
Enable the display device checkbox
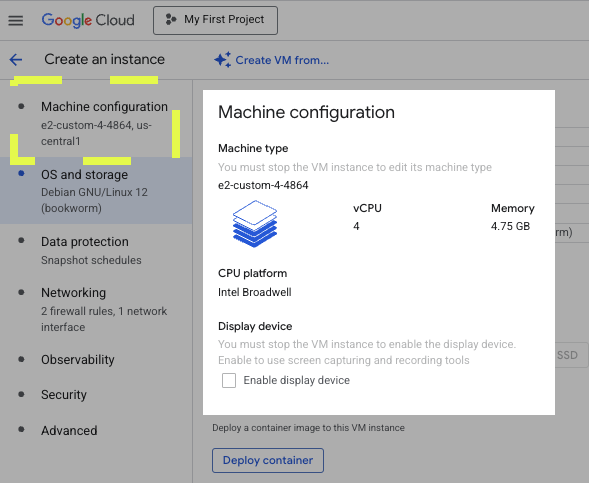click(229, 380)
